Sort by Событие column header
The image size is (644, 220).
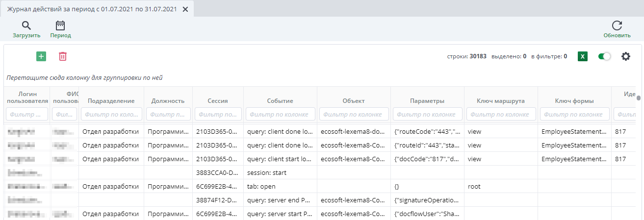tap(280, 101)
